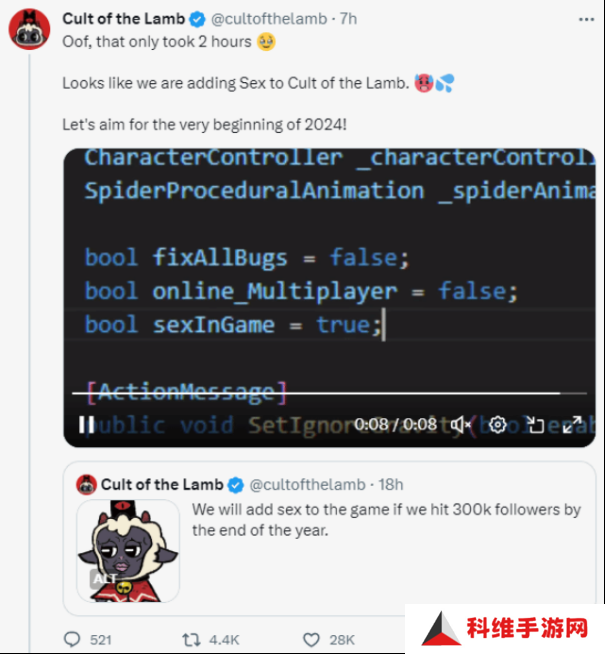Open the quoted tweet's lamb image thumbnail
605x654 pixels.
128,551
